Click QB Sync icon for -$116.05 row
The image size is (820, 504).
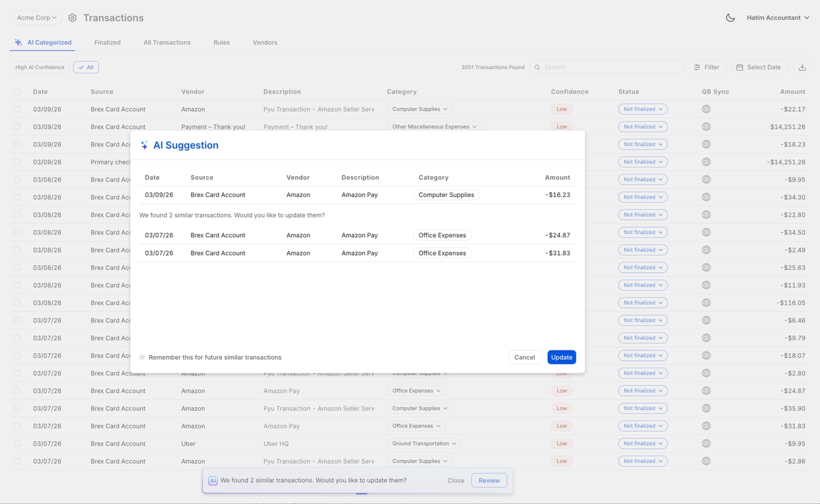706,303
